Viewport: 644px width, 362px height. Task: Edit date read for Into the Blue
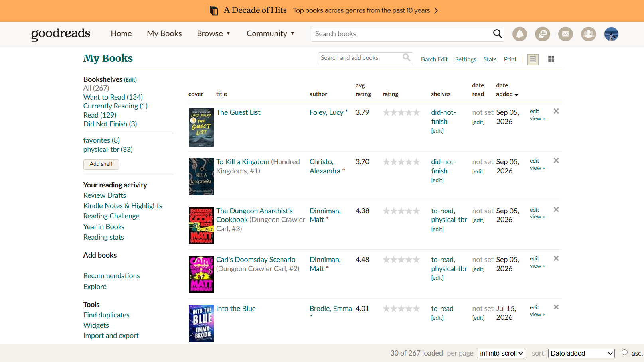click(478, 318)
